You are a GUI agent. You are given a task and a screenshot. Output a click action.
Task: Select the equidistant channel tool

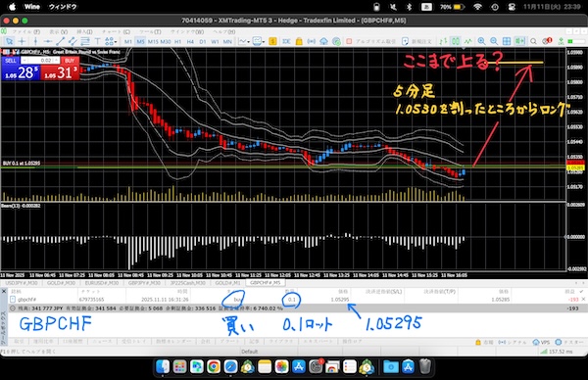(73, 41)
